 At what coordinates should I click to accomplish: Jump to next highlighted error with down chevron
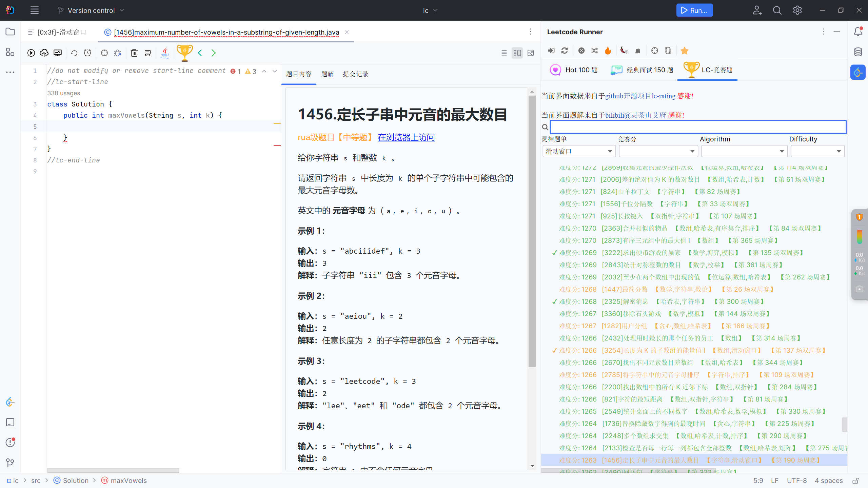tap(275, 71)
